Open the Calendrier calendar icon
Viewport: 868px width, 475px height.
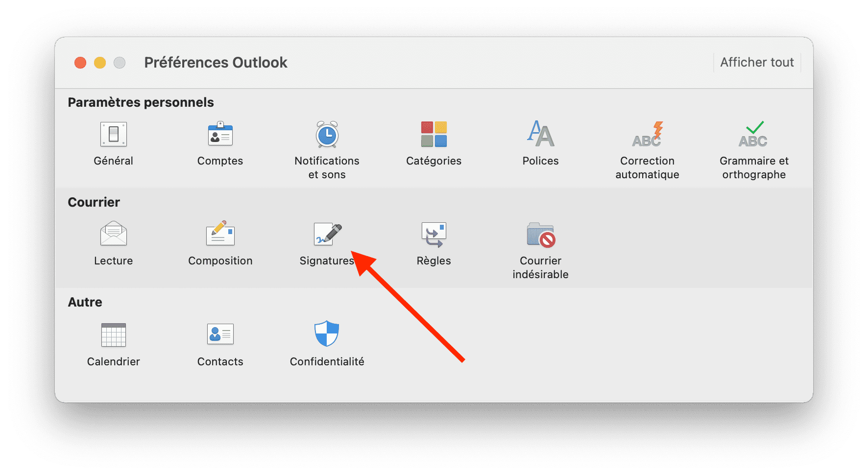tap(114, 335)
